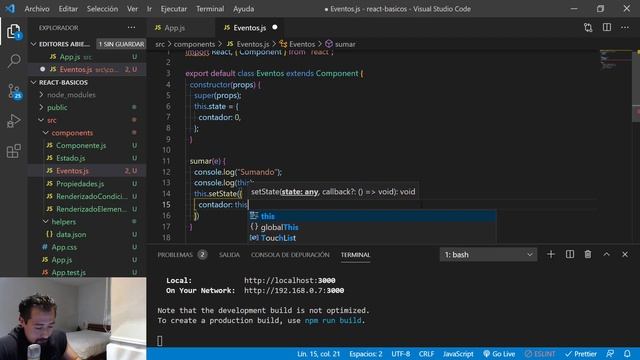This screenshot has height=360, width=640.
Task: Collapse the src folder
Action: (41, 120)
